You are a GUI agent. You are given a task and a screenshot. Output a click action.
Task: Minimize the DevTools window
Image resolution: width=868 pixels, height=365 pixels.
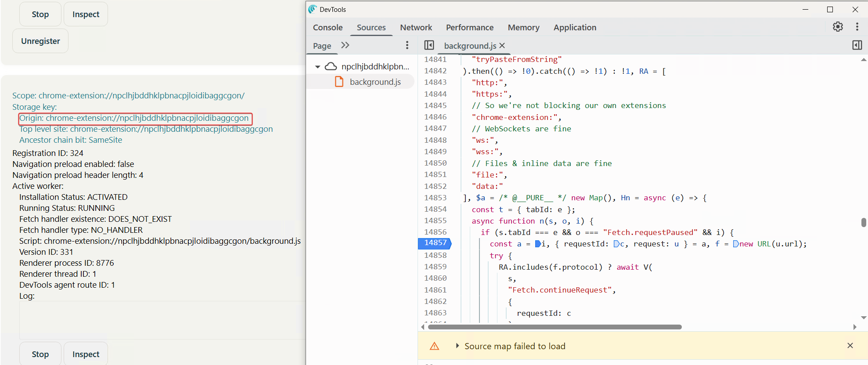click(805, 9)
